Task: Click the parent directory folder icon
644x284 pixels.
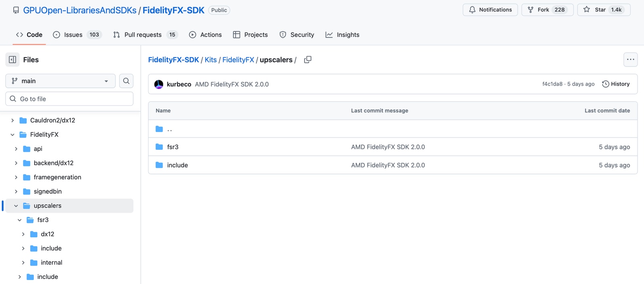Action: pyautogui.click(x=159, y=129)
